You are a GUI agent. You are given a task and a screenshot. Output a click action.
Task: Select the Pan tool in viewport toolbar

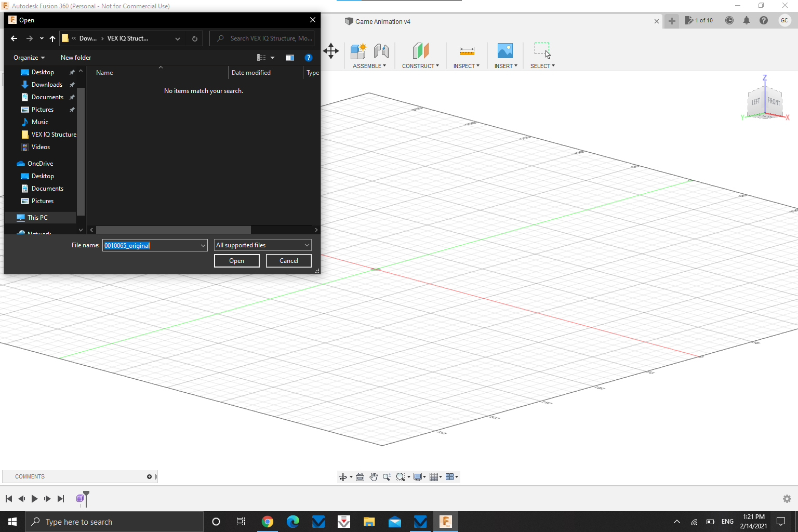tap(374, 476)
